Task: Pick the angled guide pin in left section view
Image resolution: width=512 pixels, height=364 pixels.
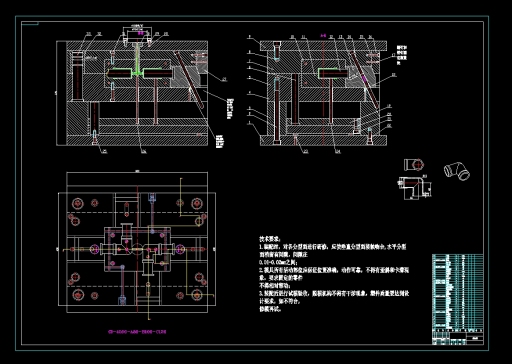Action: point(189,79)
